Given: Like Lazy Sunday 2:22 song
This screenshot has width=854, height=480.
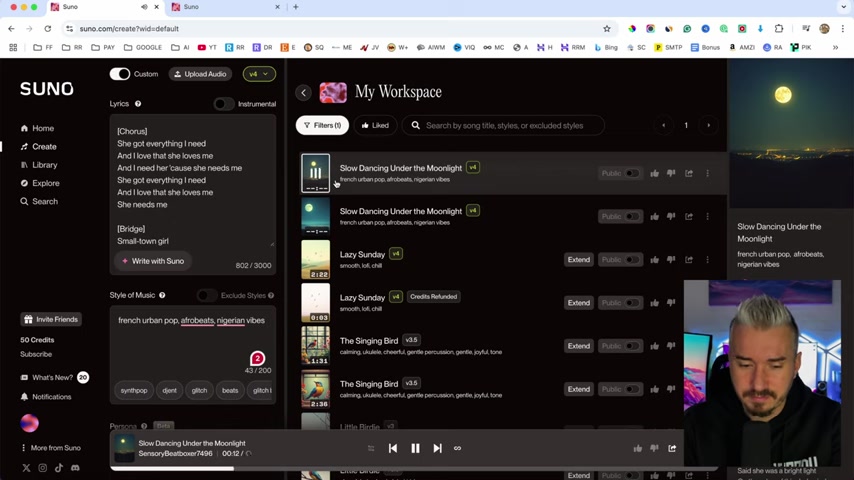Looking at the screenshot, I should click(x=654, y=259).
